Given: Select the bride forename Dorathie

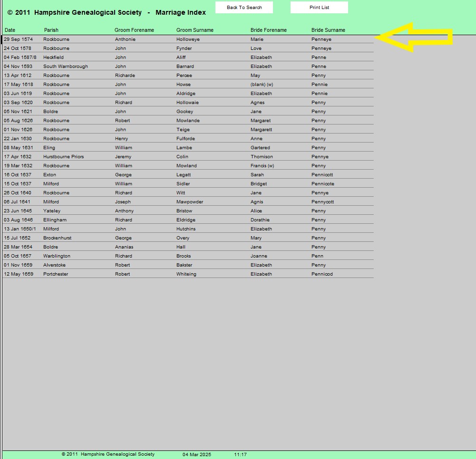Looking at the screenshot, I should [x=260, y=220].
